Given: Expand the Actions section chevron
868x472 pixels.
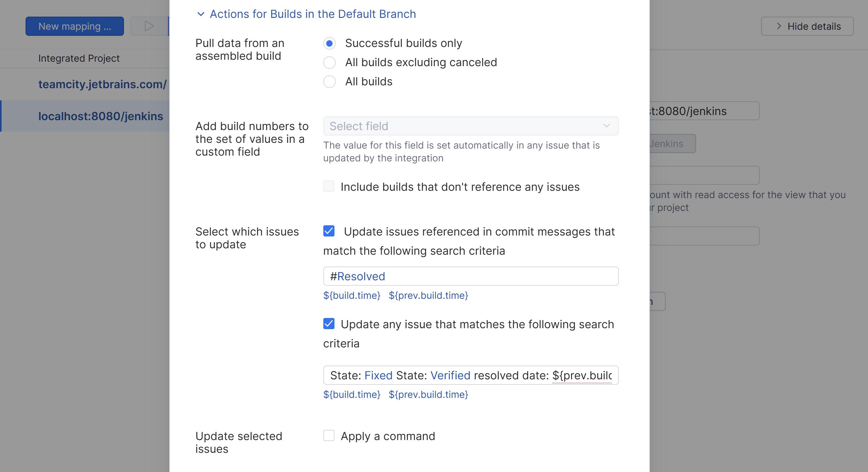Looking at the screenshot, I should [x=201, y=14].
